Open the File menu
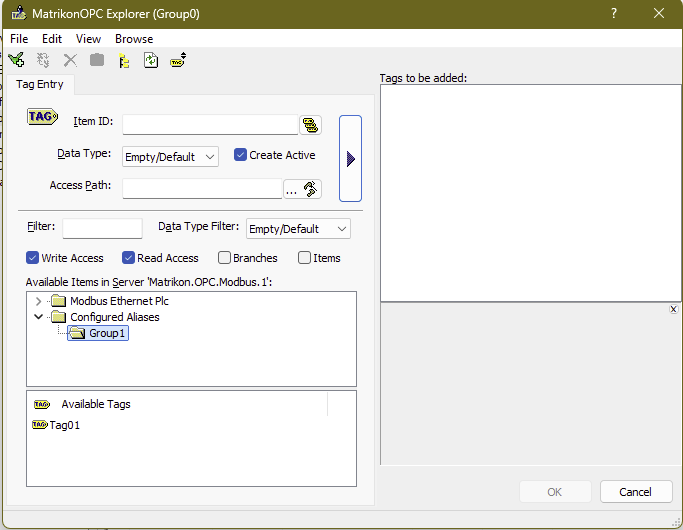Screen dimensions: 683x530 19,39
